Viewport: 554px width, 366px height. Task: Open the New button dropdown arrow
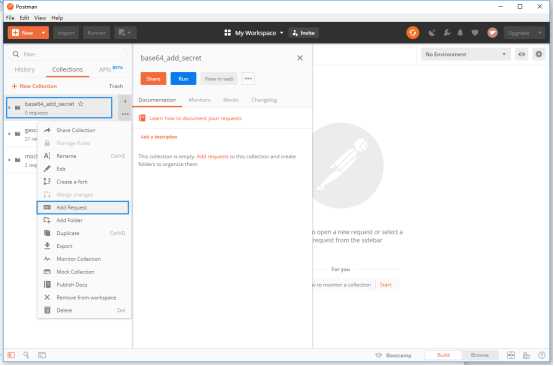tap(43, 33)
